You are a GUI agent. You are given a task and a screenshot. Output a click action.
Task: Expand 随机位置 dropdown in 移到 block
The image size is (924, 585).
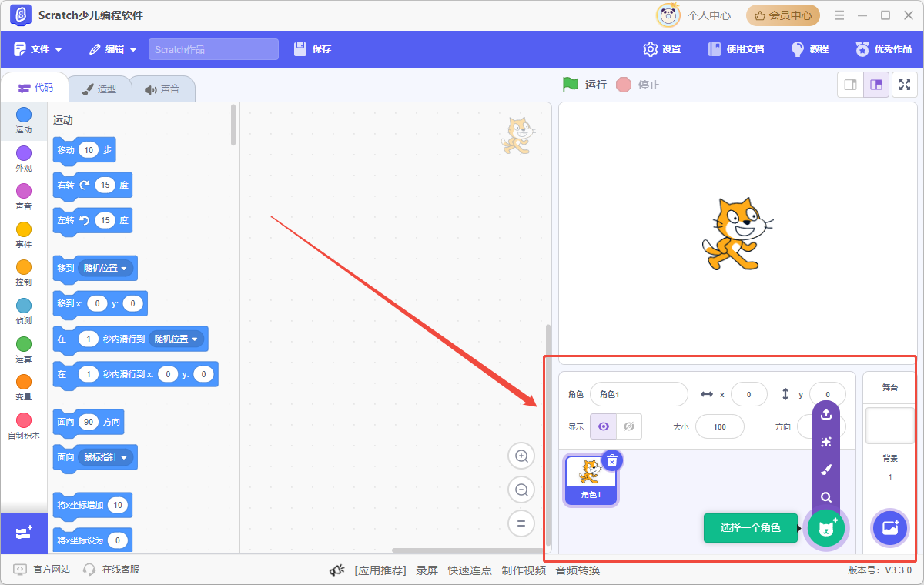pos(106,268)
